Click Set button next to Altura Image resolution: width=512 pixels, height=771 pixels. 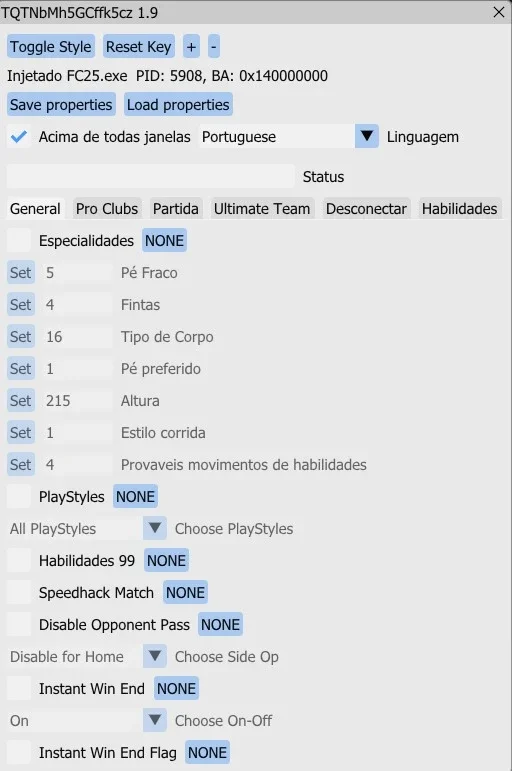pos(21,401)
